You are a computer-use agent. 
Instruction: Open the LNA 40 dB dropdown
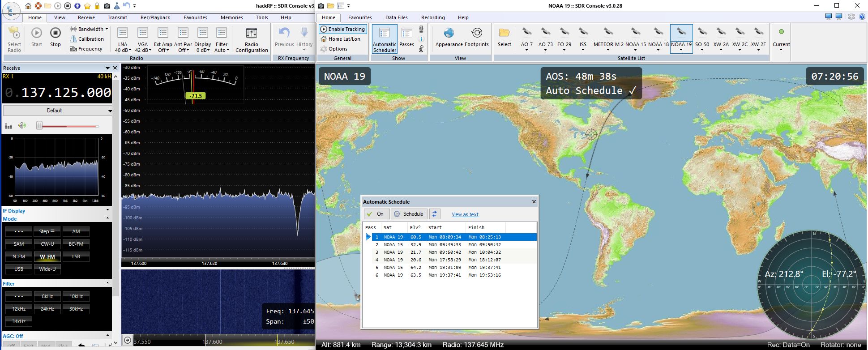click(x=123, y=50)
